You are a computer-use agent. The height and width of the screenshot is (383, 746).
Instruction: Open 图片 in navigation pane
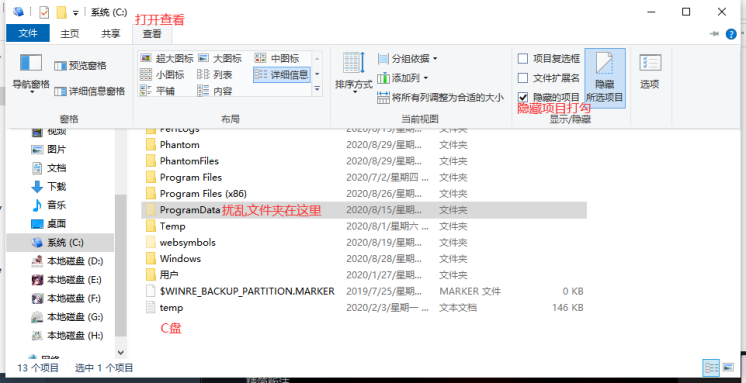point(49,149)
